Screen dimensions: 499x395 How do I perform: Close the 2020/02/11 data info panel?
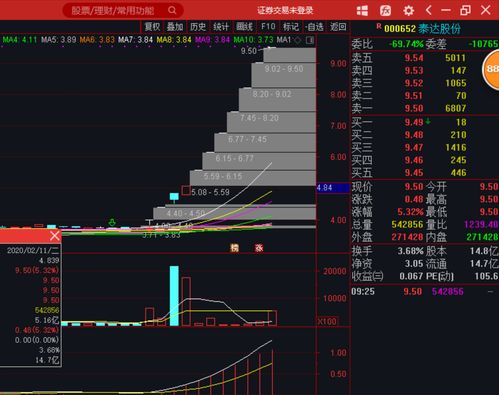click(x=55, y=236)
